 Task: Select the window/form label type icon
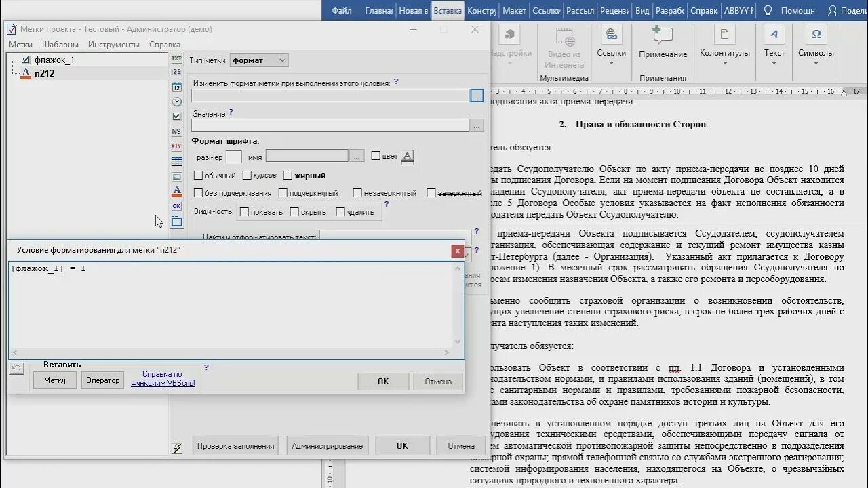tap(176, 221)
